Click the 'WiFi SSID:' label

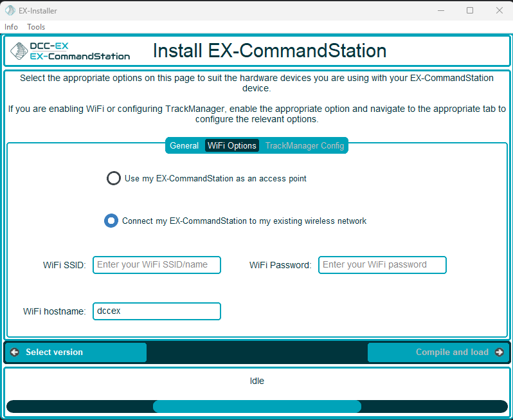[64, 265]
